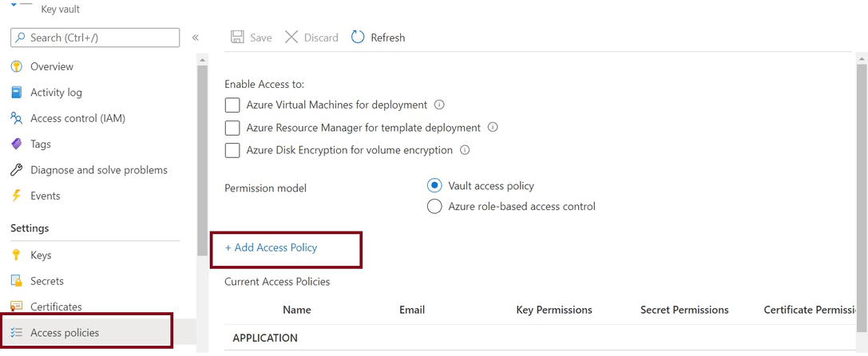Click the sidebar scrollbar up arrow
868x356 pixels.
202,60
